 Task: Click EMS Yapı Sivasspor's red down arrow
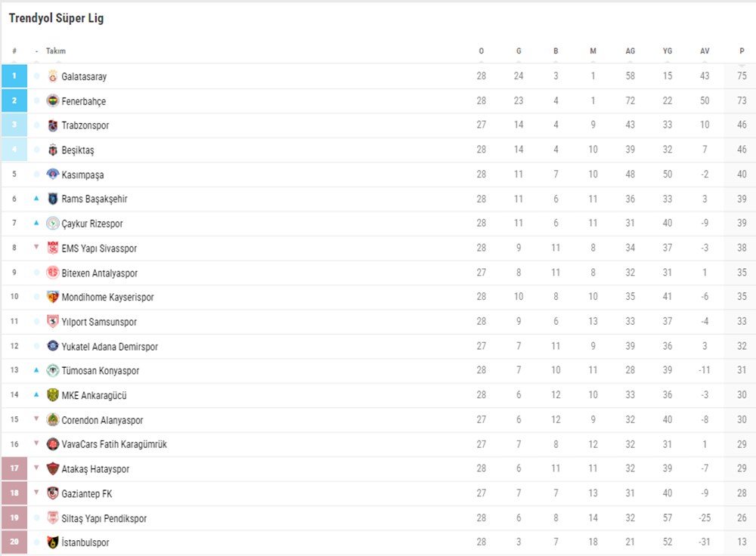pyautogui.click(x=36, y=248)
